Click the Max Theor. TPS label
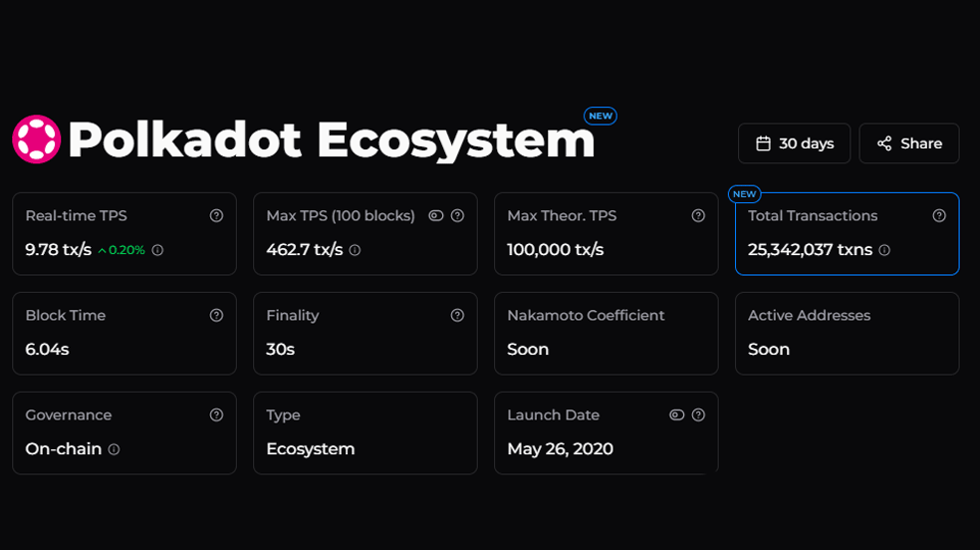The image size is (980, 550). pyautogui.click(x=562, y=215)
